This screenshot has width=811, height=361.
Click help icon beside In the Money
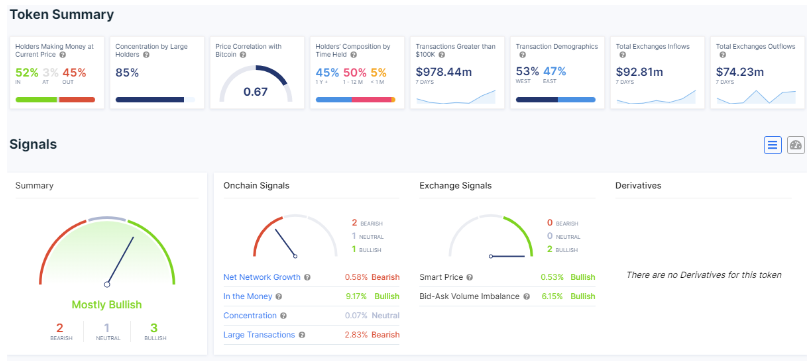(x=279, y=297)
